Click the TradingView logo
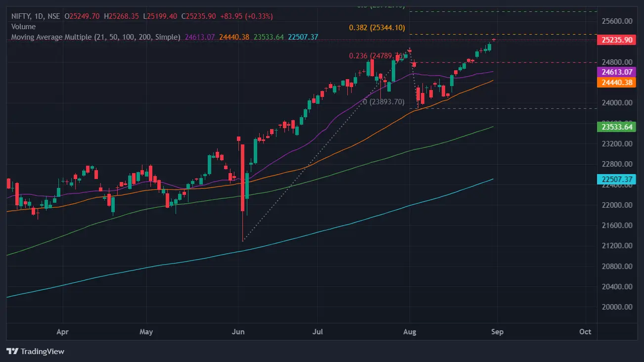Viewport: 644px width, 362px height. tap(36, 351)
